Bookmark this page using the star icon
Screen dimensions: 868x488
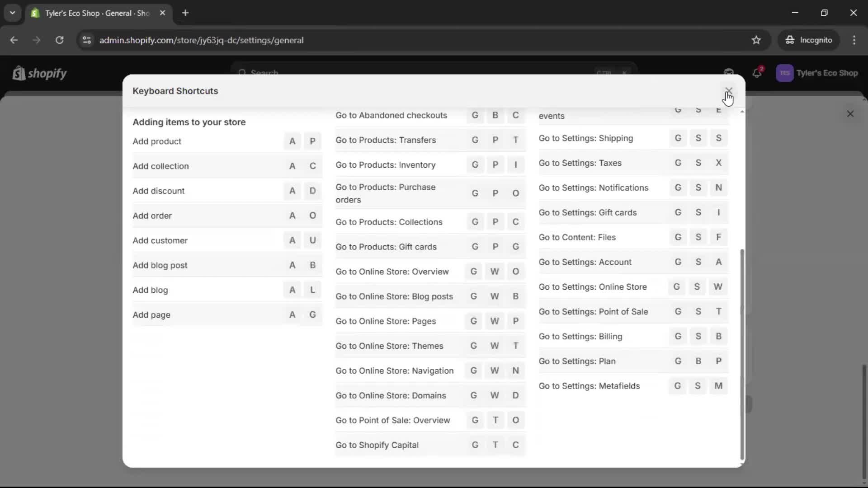pyautogui.click(x=756, y=40)
